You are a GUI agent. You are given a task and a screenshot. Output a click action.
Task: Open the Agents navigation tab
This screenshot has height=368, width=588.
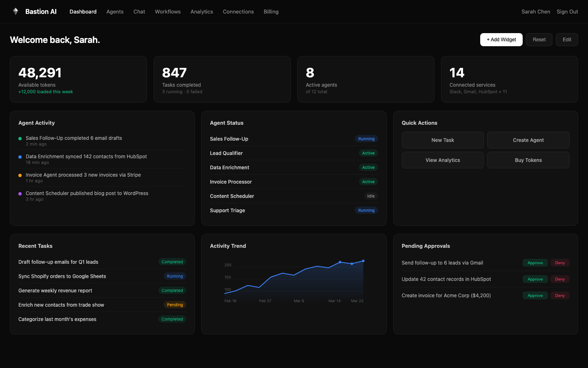(115, 11)
